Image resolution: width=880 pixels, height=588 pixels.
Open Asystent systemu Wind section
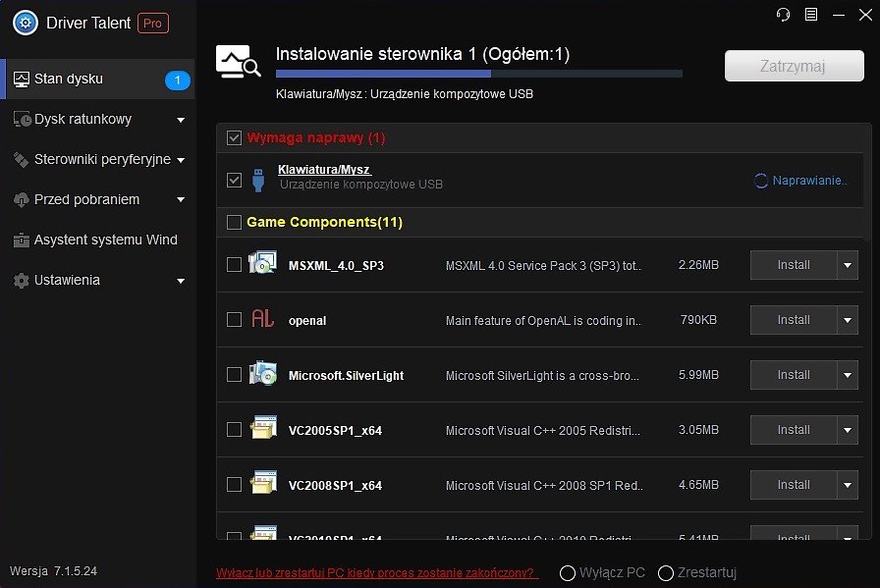coord(97,241)
